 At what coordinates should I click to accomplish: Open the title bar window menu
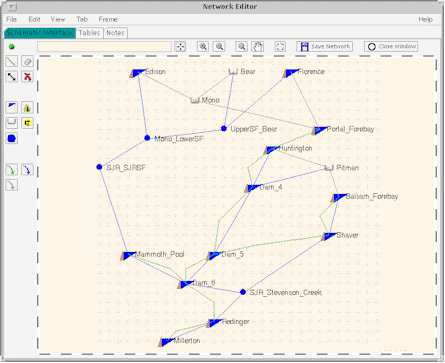coord(12,7)
